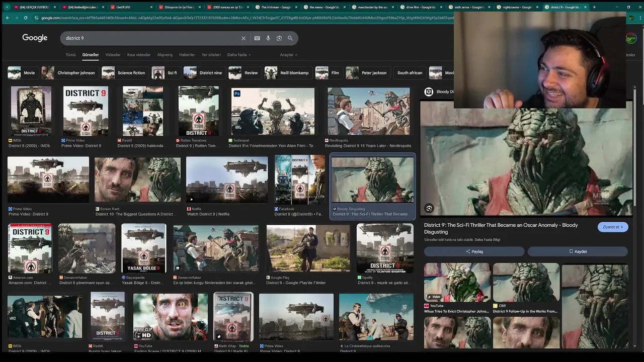
Task: Click the 'Ziyaret et' visit button
Action: [613, 227]
